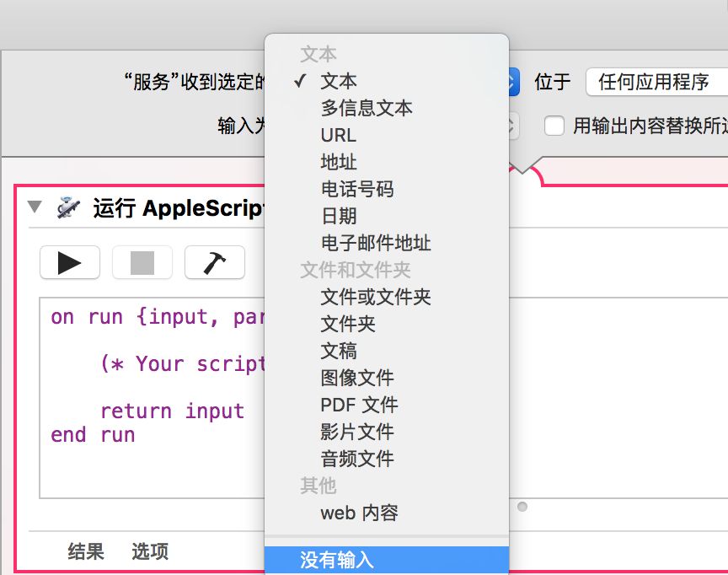The width and height of the screenshot is (728, 575).
Task: Select the highlighted 没有输入 option
Action: coord(386,560)
